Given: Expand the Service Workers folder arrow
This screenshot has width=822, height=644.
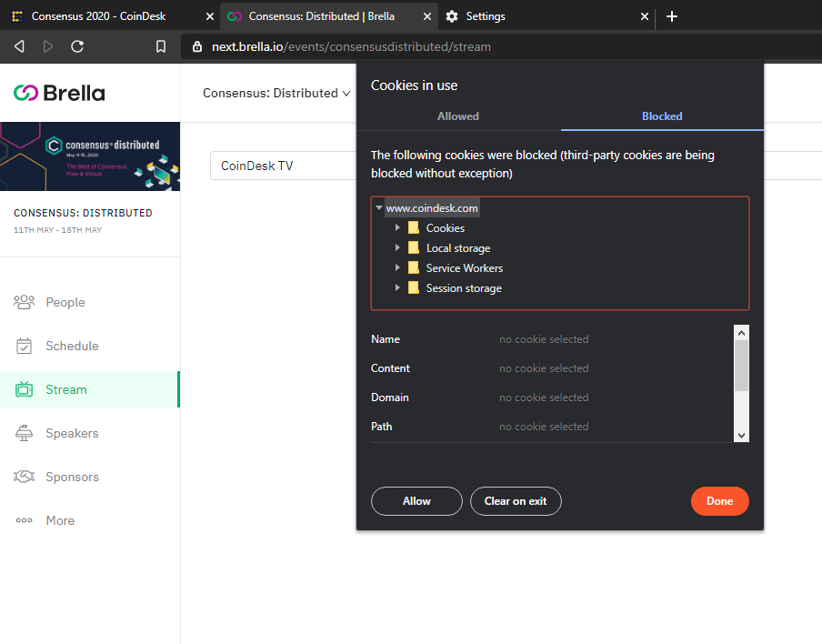Looking at the screenshot, I should click(x=397, y=267).
